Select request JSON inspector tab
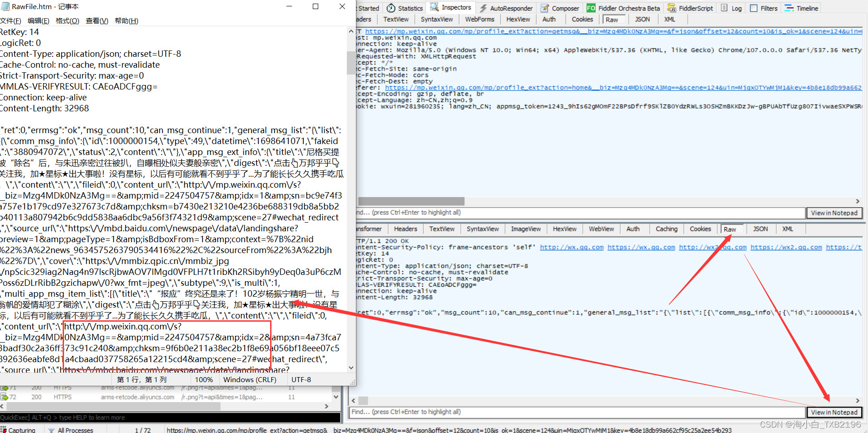868x433 pixels. pos(642,19)
